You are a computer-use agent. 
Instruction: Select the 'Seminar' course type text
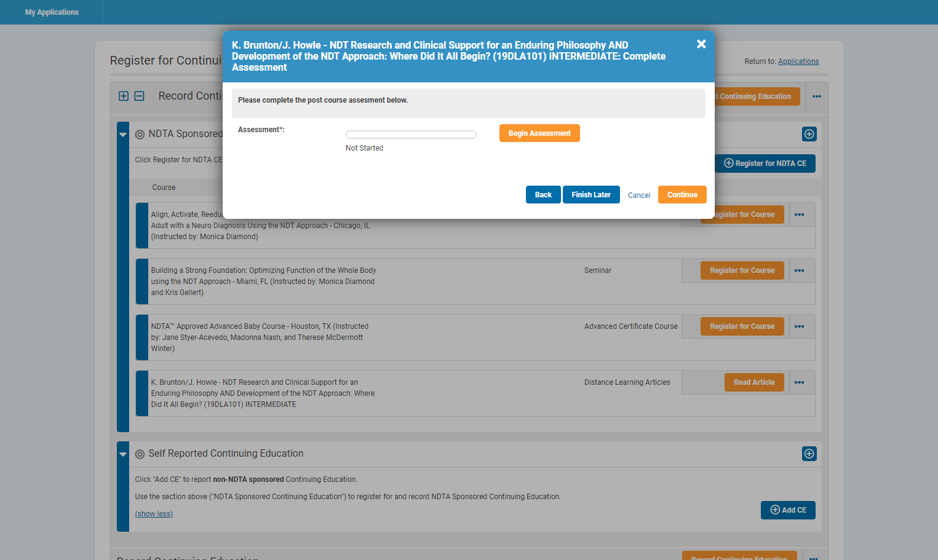(598, 270)
